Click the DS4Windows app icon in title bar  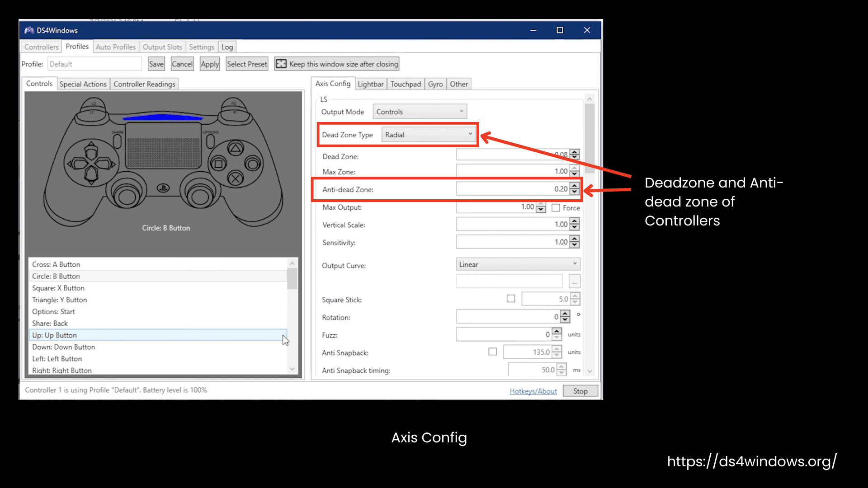pyautogui.click(x=29, y=30)
